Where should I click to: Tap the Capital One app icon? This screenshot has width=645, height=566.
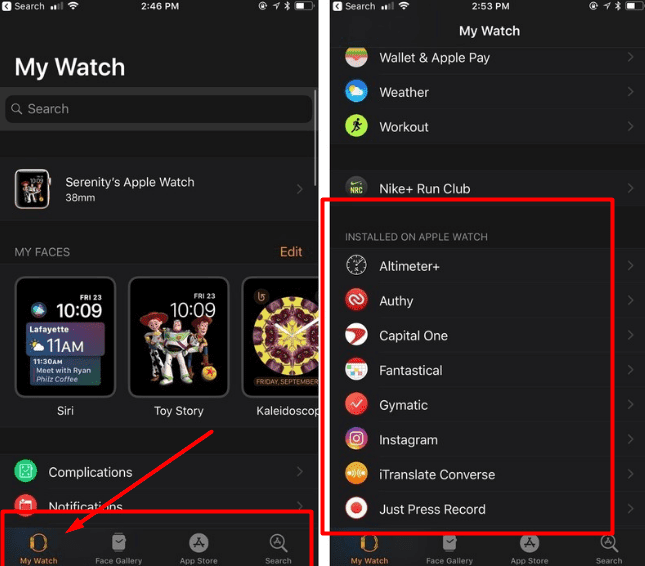[x=356, y=334]
